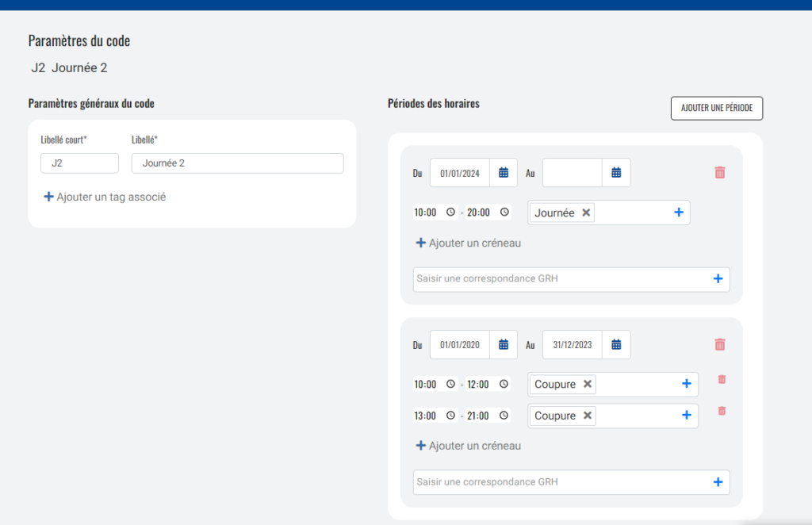Click Ajouter un tag associé link
Screen dimensions: 812x525
105,197
